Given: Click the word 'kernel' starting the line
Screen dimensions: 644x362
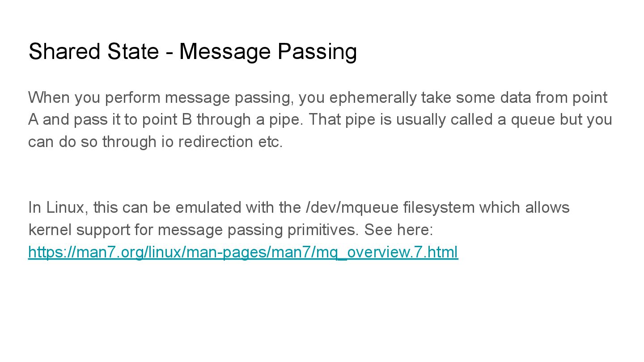Looking at the screenshot, I should (50, 230).
